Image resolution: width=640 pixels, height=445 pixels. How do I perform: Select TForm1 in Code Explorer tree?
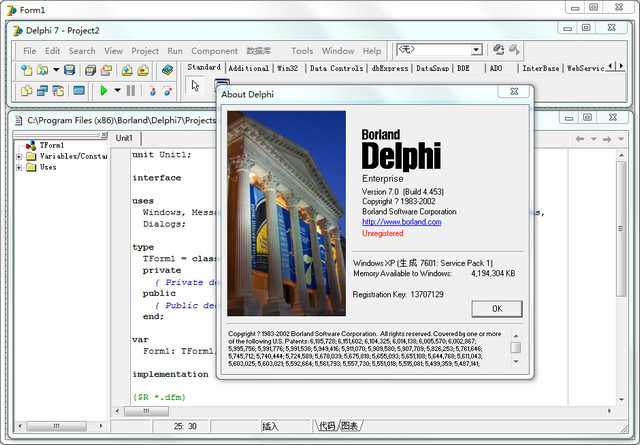pos(51,145)
